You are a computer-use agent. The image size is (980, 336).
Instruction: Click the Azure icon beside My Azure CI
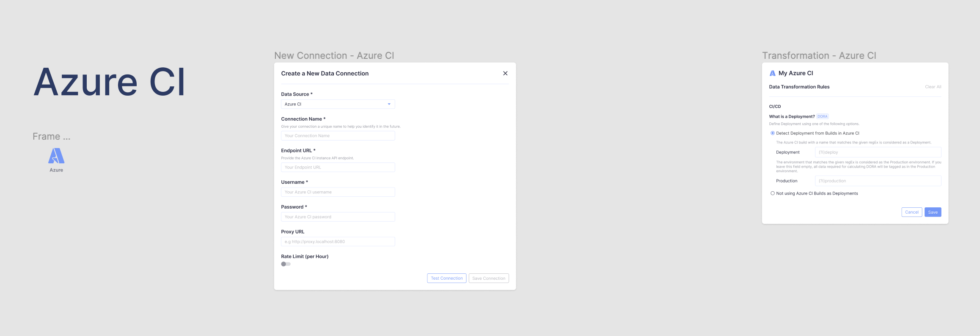[772, 73]
